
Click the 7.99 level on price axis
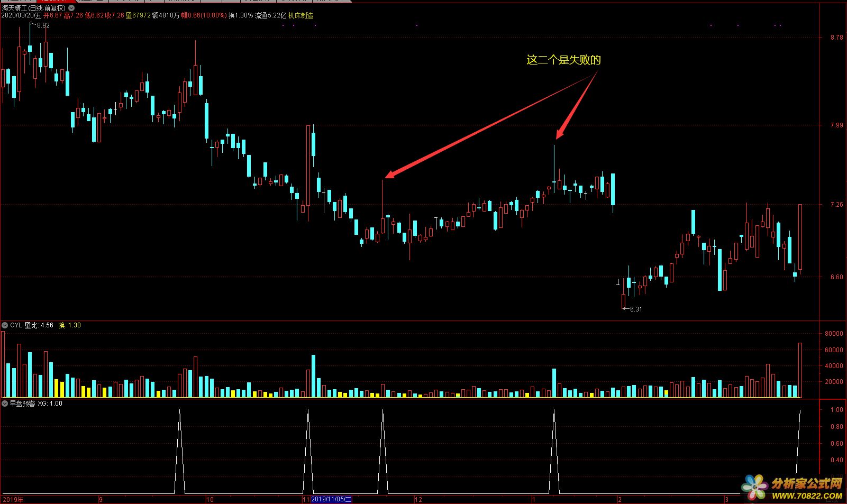(836, 125)
